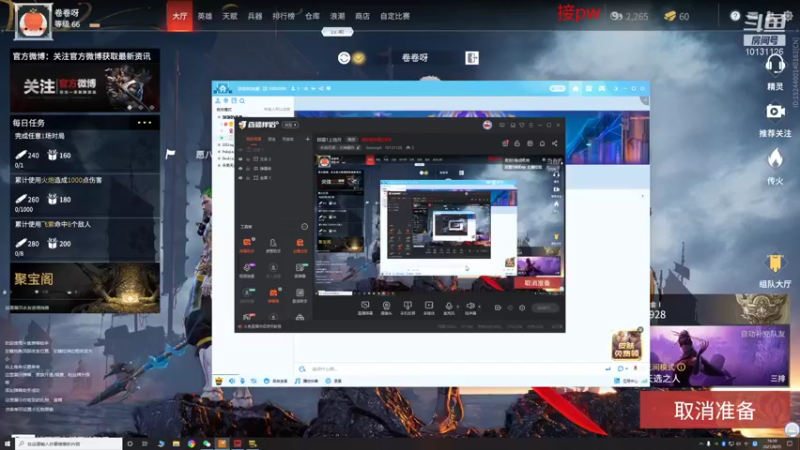Open the 每日任务 three-dot menu

[x=144, y=122]
